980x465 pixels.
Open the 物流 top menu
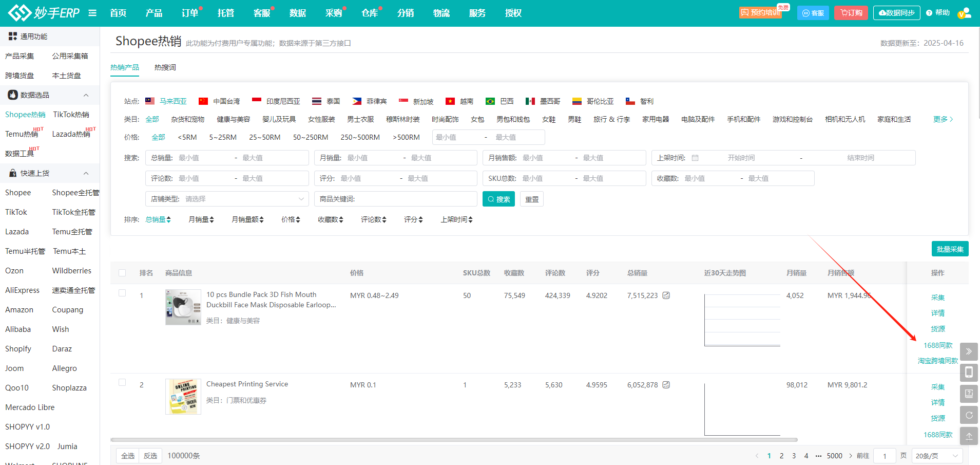coord(441,13)
